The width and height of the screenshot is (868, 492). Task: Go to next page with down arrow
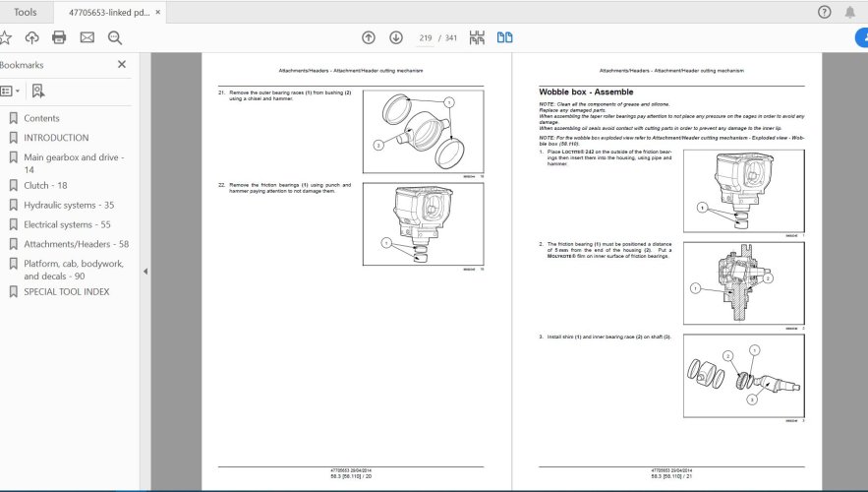(x=395, y=37)
